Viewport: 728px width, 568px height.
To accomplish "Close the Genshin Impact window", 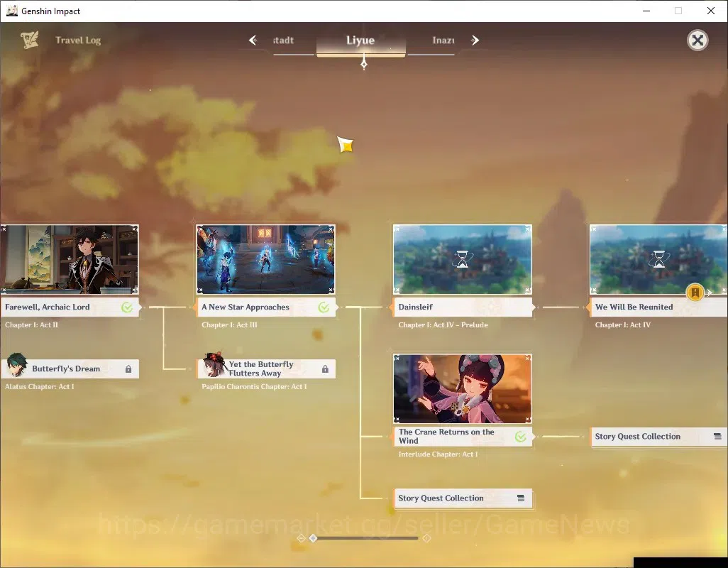I will (711, 11).
